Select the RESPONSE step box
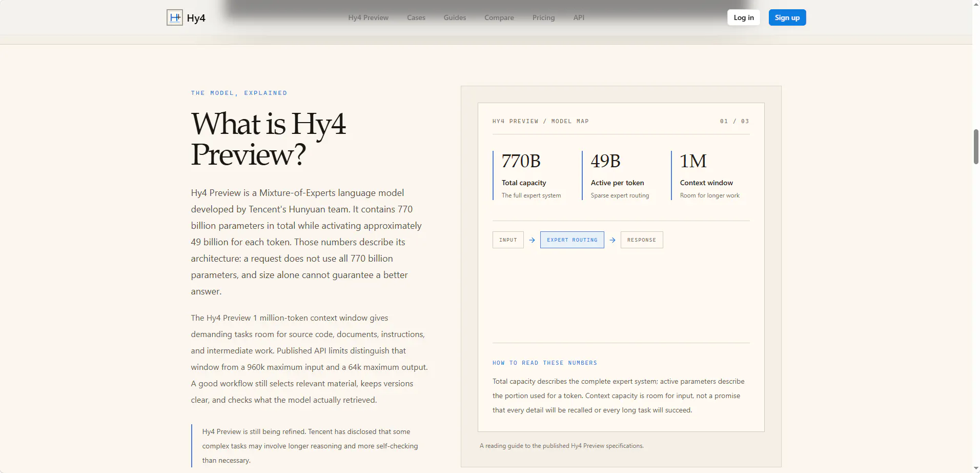 point(642,240)
